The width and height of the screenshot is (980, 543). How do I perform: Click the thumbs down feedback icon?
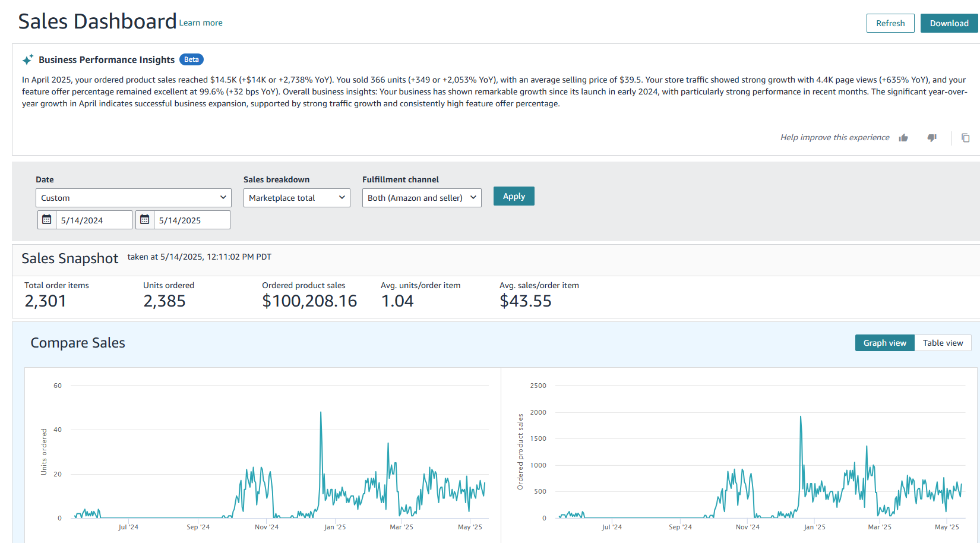pyautogui.click(x=931, y=138)
